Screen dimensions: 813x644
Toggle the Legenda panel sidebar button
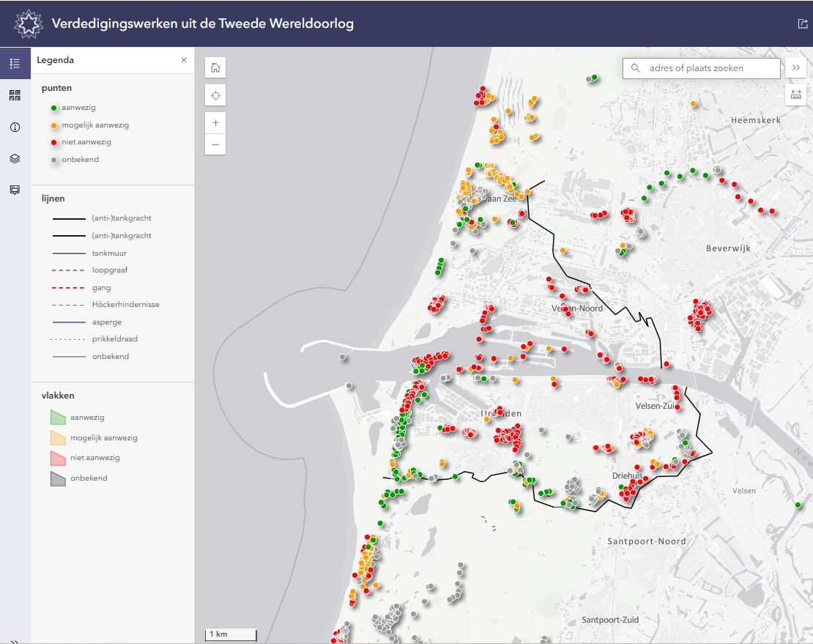[15, 63]
